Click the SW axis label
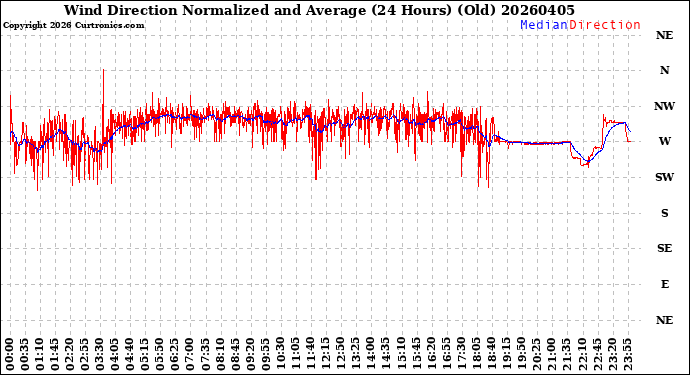The width and height of the screenshot is (690, 375). click(664, 177)
